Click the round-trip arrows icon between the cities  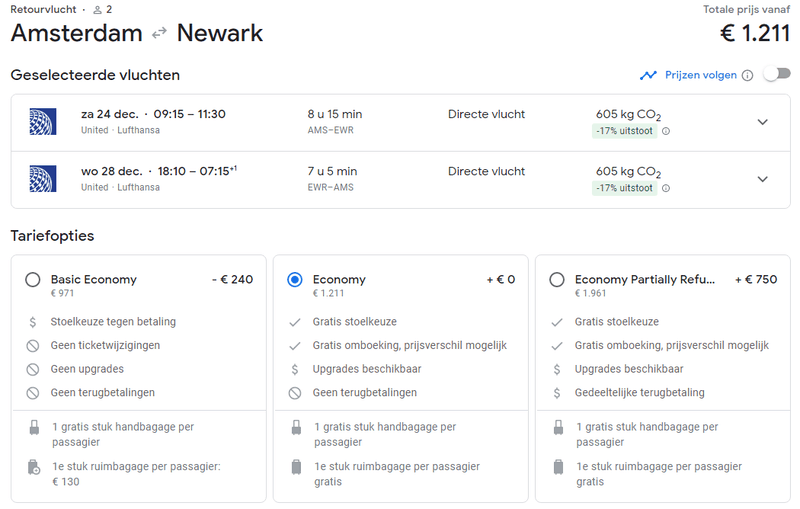(160, 34)
